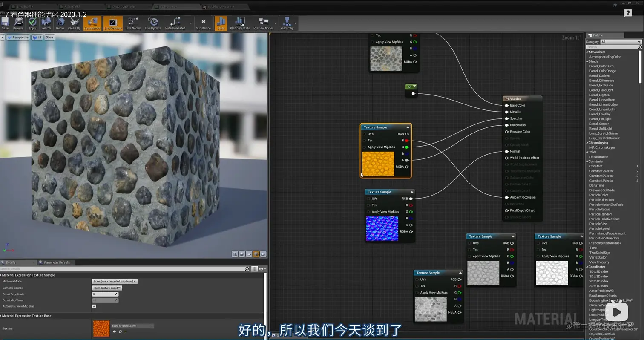The image size is (644, 340).
Task: Click the viewport Show button
Action: [49, 37]
